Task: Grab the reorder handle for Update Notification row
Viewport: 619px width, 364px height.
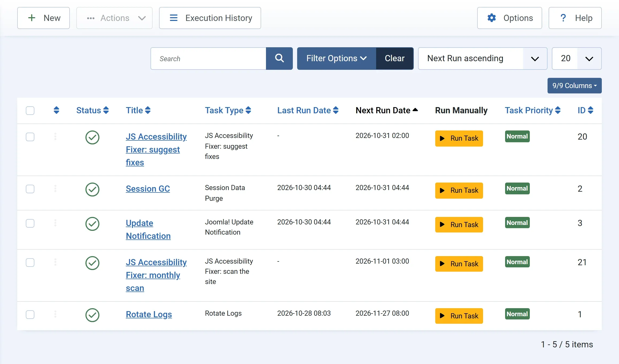Action: 55,223
